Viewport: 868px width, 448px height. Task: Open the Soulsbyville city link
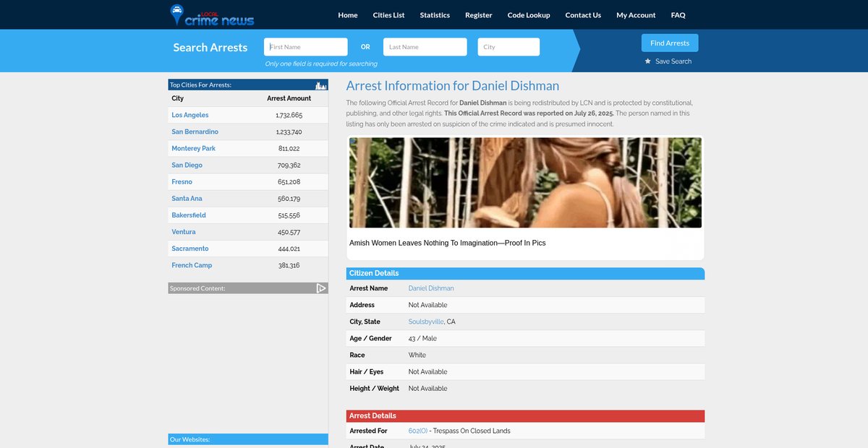[426, 322]
